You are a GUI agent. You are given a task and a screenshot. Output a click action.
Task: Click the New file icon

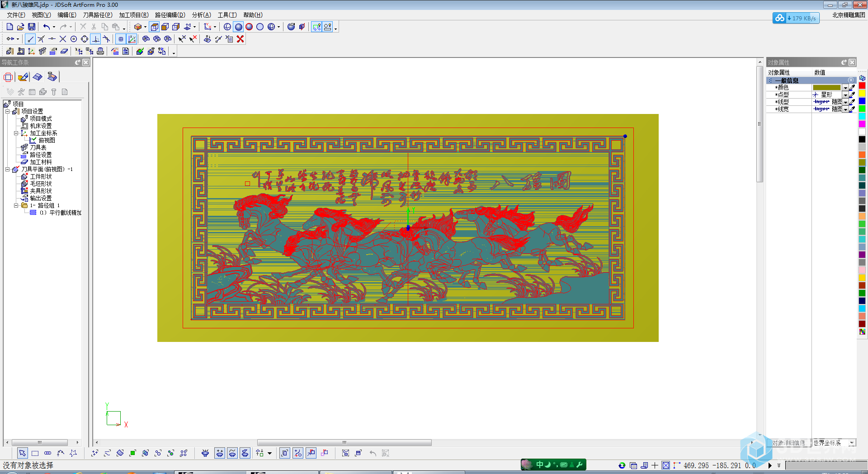9,27
